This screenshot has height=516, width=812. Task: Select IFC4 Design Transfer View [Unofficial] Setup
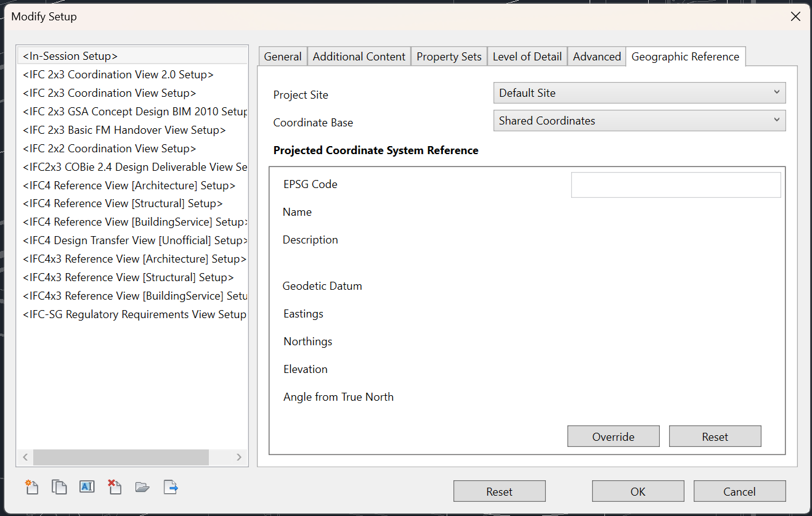(132, 240)
